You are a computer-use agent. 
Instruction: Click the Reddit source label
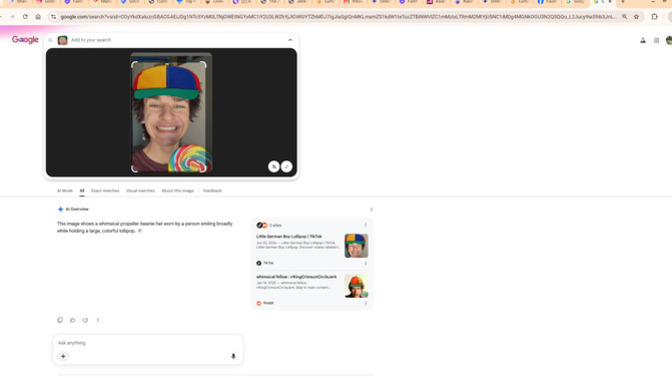pyautogui.click(x=269, y=303)
